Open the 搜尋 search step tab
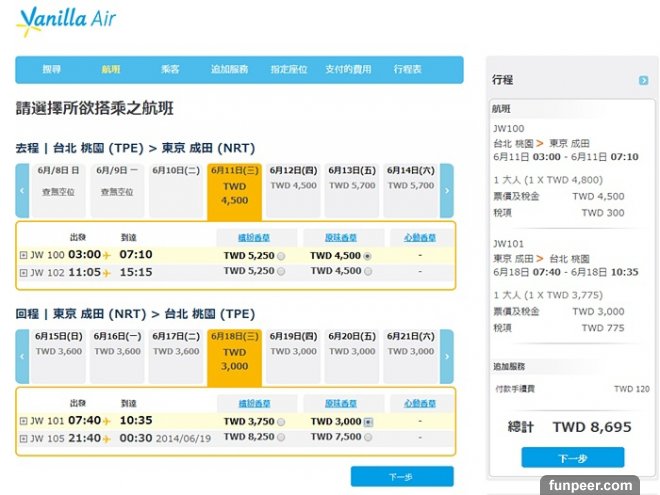Screen dimensions: 660x495 [51, 70]
